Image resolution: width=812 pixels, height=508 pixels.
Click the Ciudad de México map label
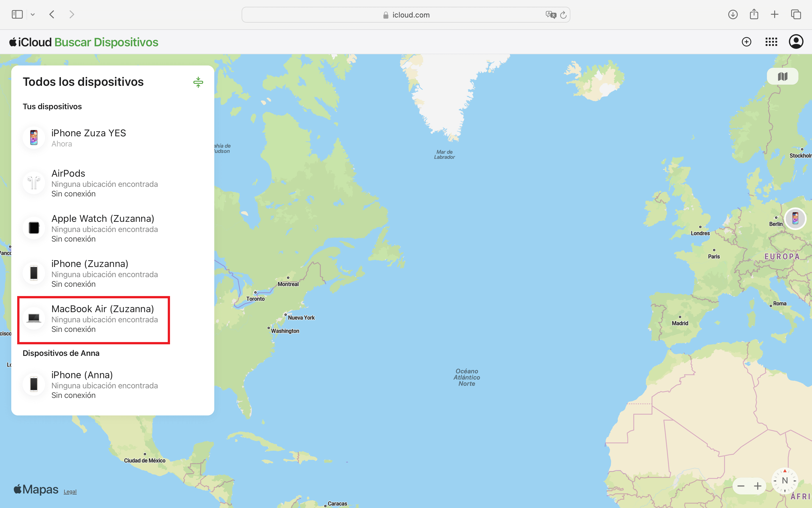point(145,460)
